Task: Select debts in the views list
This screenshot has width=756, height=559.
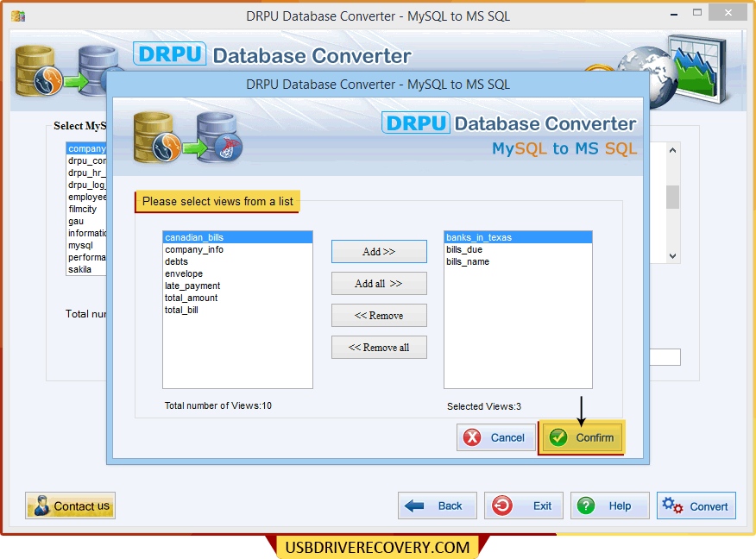Action: point(237,261)
